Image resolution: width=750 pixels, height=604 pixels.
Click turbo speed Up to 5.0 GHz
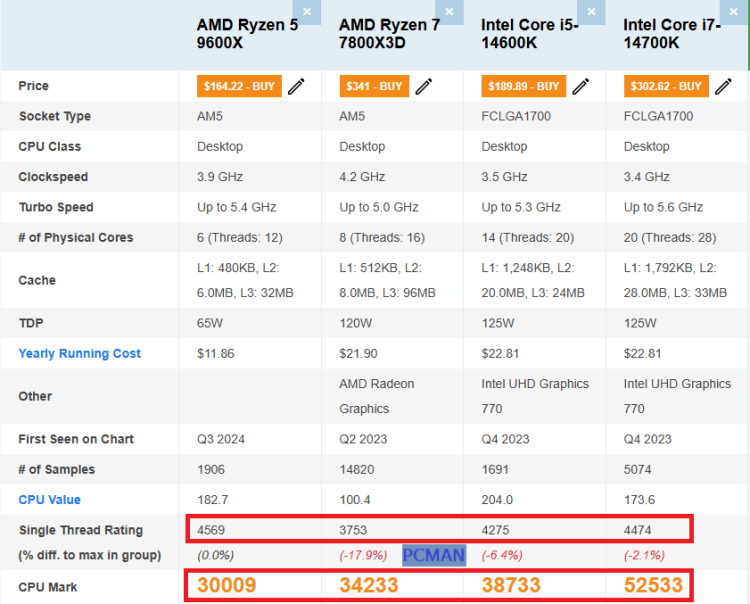point(379,207)
